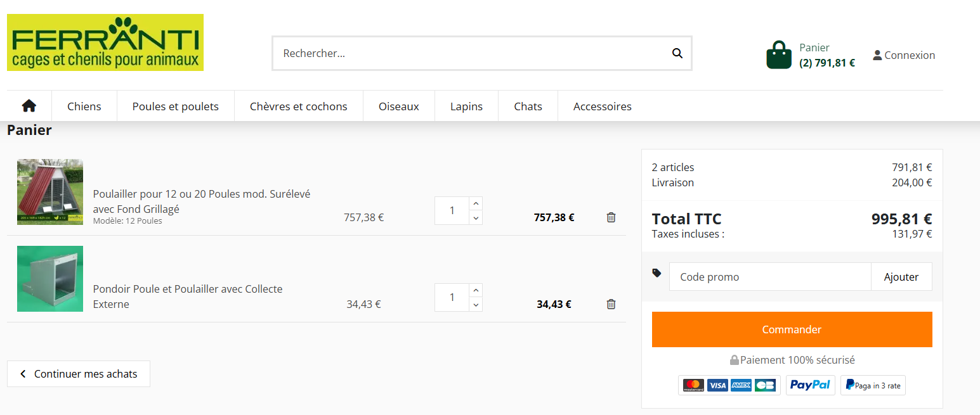This screenshot has height=415, width=980.
Task: Decrease Poulailler quantity with down arrow
Action: (x=476, y=218)
